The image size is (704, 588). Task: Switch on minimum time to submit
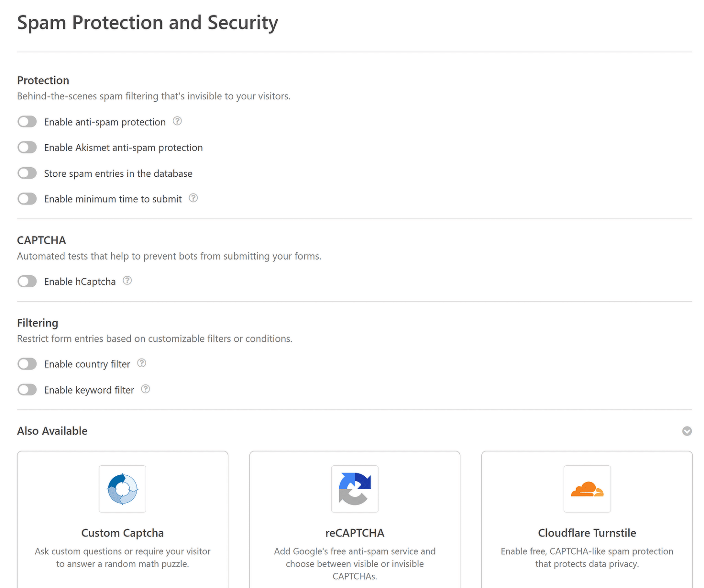[x=27, y=199]
